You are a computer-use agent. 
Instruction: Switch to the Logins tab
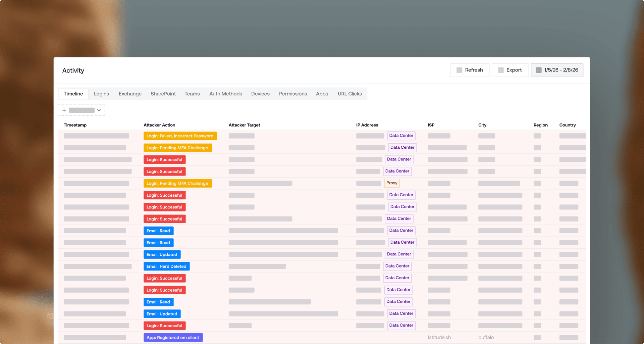tap(101, 94)
